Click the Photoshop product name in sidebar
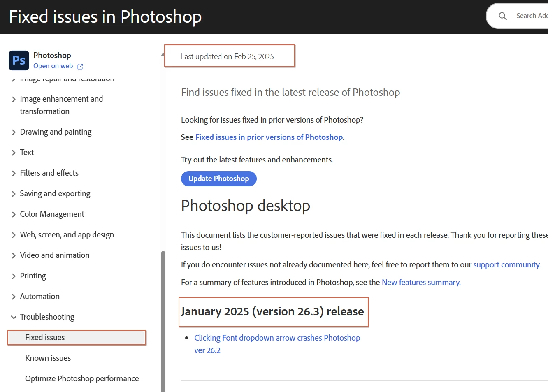This screenshot has width=548, height=392. [x=52, y=55]
